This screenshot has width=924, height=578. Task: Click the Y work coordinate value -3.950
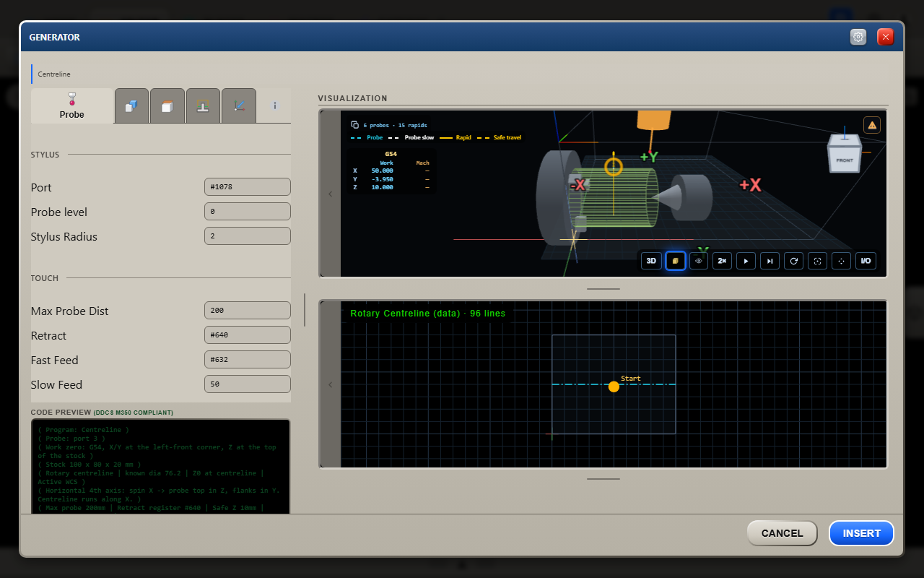click(382, 178)
